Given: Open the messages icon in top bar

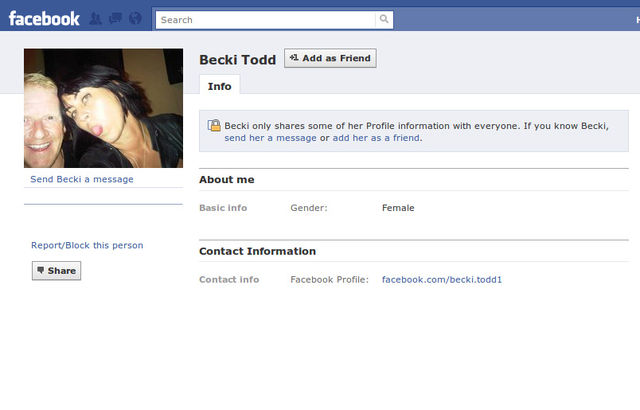Looking at the screenshot, I should click(x=114, y=19).
